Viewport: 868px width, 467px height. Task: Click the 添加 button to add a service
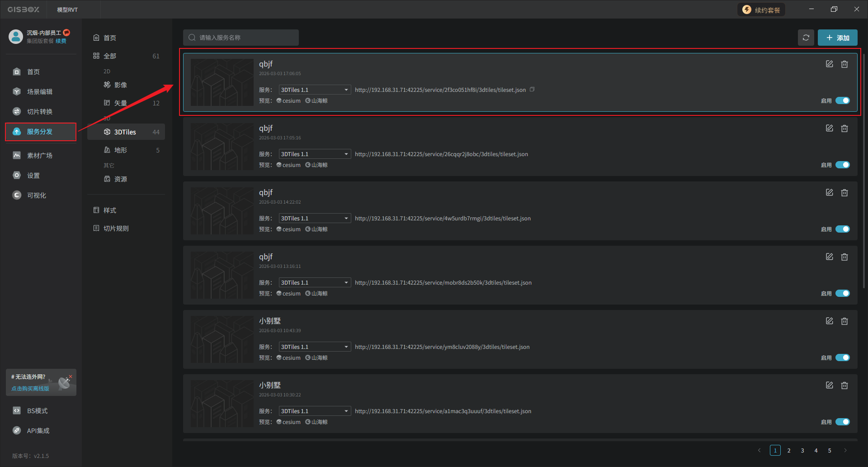point(837,38)
